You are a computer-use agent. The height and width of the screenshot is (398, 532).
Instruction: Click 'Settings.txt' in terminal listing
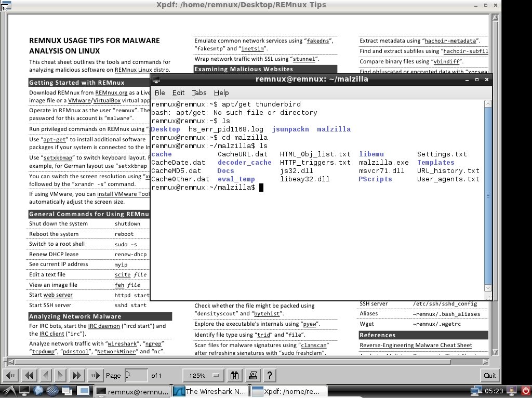pos(442,154)
